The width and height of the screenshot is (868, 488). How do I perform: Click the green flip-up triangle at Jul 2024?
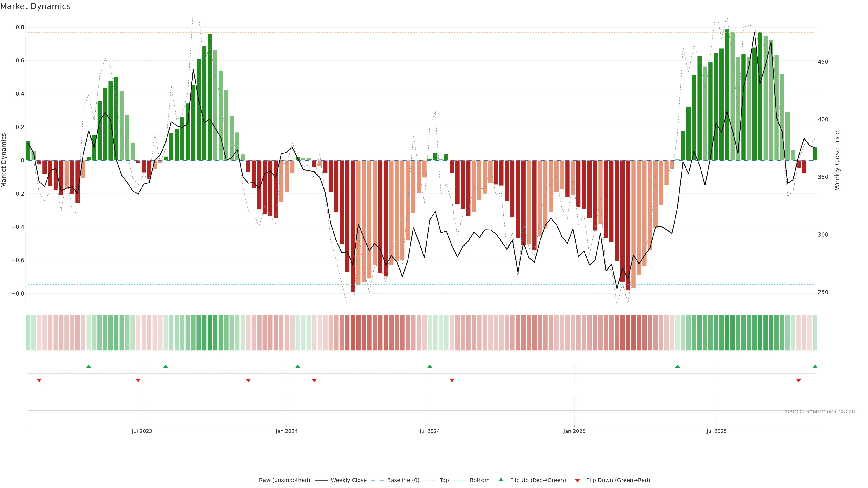point(430,366)
